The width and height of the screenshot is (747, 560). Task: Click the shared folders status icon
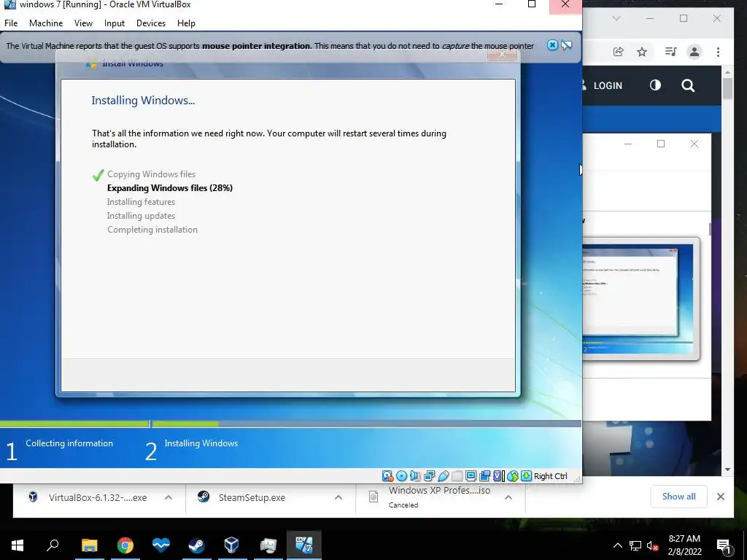[x=457, y=475]
